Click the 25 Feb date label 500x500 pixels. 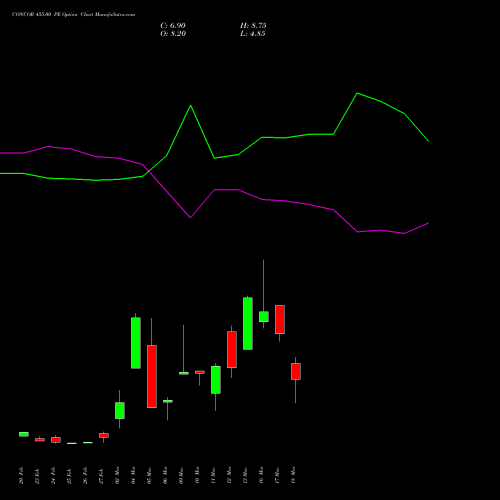(69, 475)
